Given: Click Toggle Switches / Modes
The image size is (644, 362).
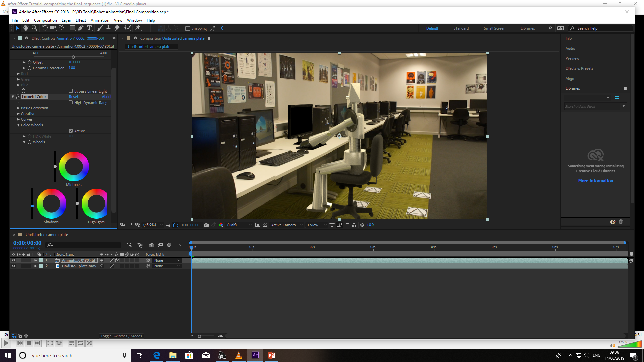Looking at the screenshot, I should click(x=121, y=336).
